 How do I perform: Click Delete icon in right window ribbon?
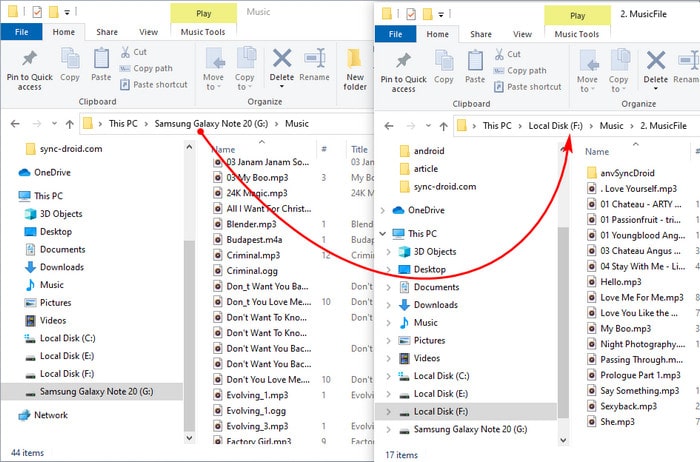coord(655,61)
